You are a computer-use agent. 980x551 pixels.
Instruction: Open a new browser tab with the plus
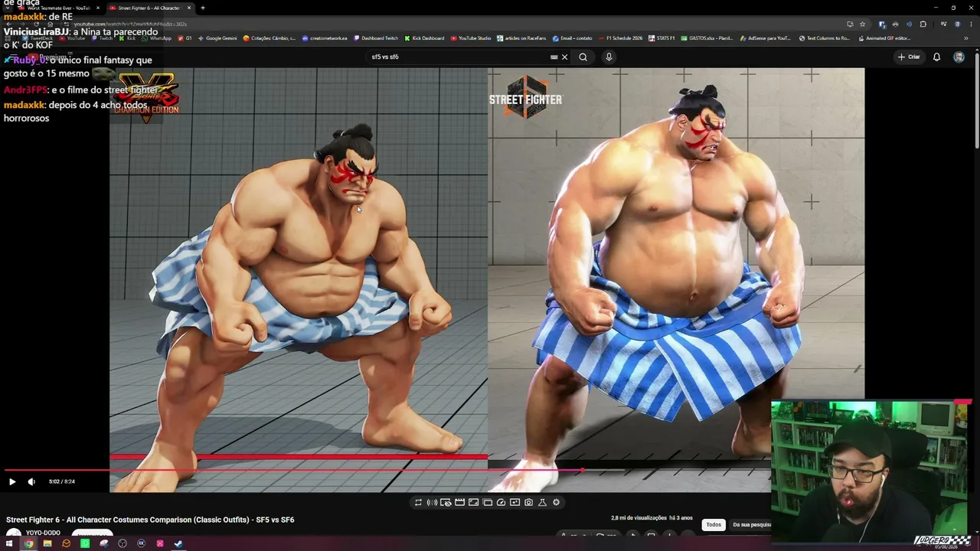pyautogui.click(x=202, y=8)
